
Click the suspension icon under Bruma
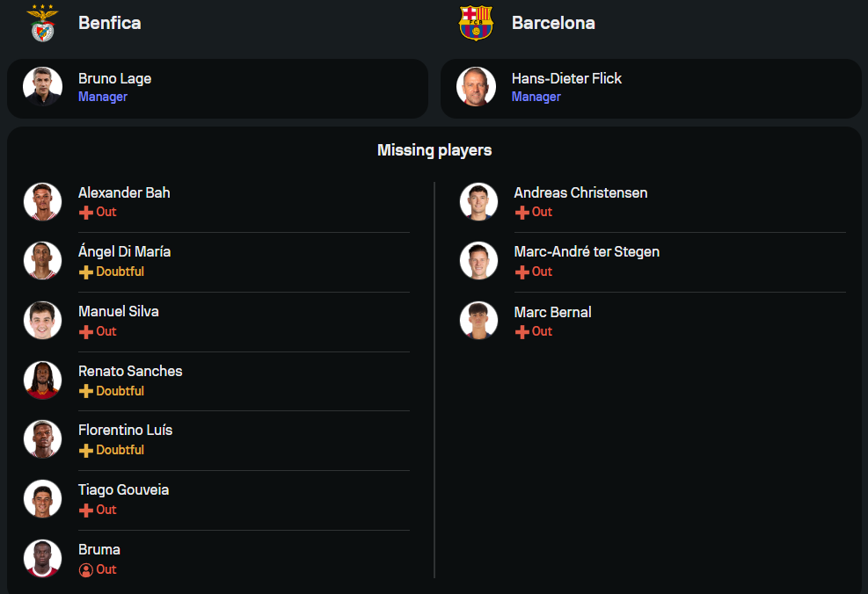pyautogui.click(x=85, y=569)
